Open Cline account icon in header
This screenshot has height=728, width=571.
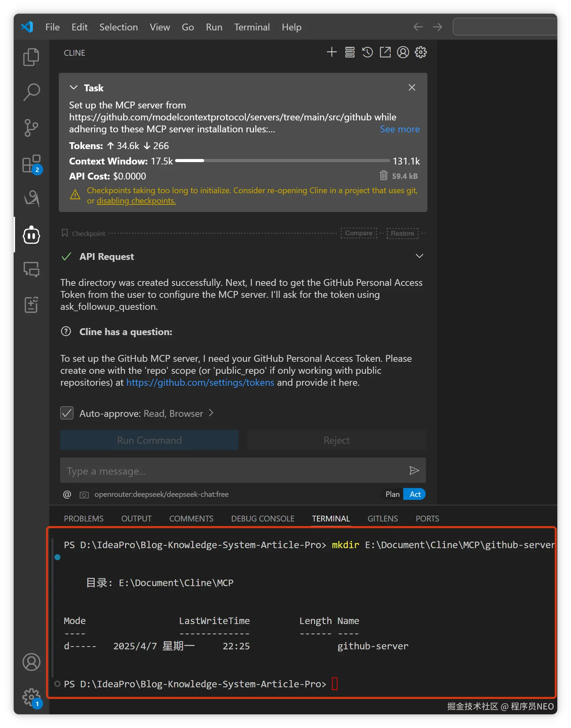[403, 52]
